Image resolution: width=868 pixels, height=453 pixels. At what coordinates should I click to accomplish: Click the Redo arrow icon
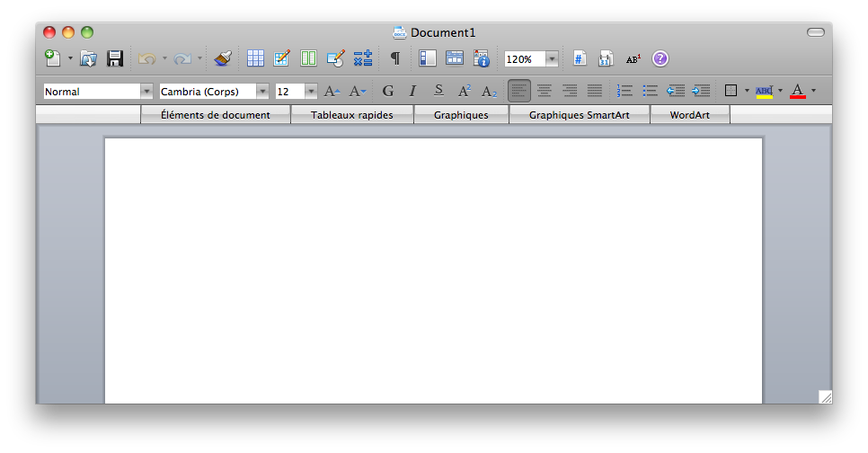pyautogui.click(x=182, y=58)
